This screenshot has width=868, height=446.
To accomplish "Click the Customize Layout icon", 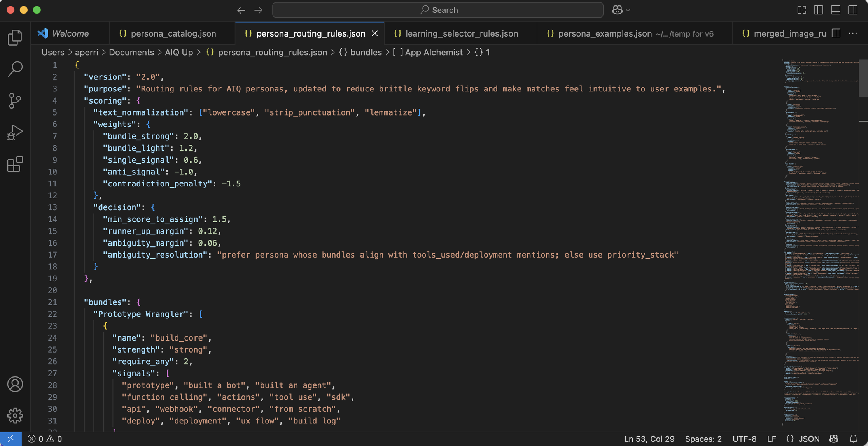I will [801, 10].
